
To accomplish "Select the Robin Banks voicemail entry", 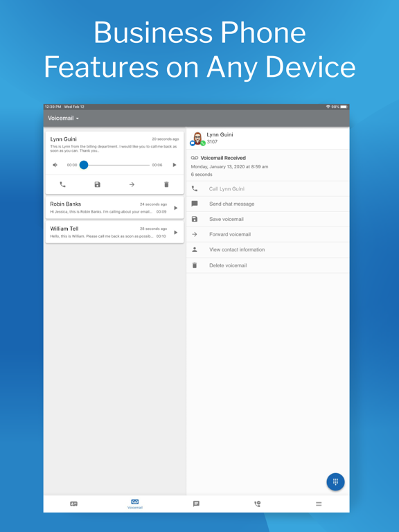I will click(115, 208).
